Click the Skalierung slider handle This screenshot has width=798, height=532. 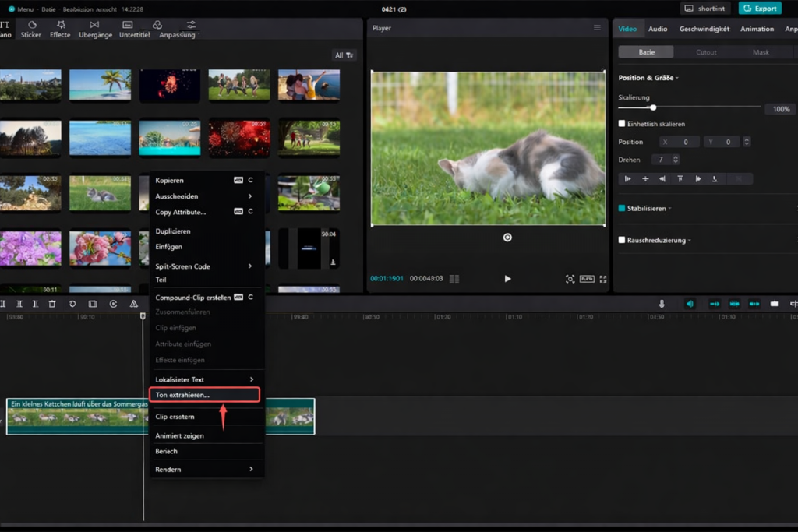pyautogui.click(x=653, y=107)
